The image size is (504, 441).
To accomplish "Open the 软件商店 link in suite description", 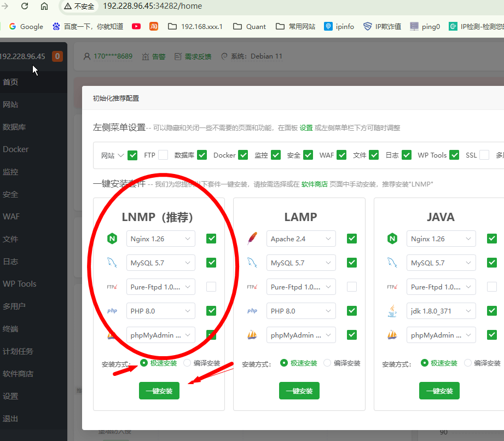I will [314, 184].
